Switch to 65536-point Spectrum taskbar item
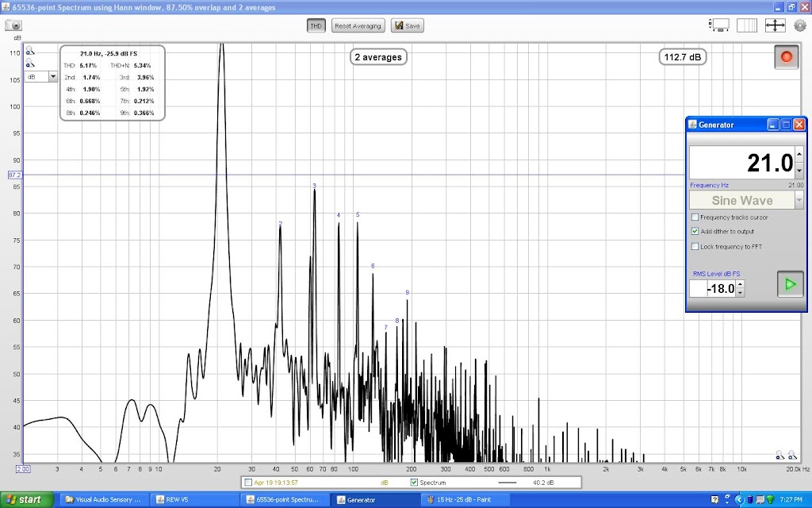812x508 pixels. pos(285,500)
